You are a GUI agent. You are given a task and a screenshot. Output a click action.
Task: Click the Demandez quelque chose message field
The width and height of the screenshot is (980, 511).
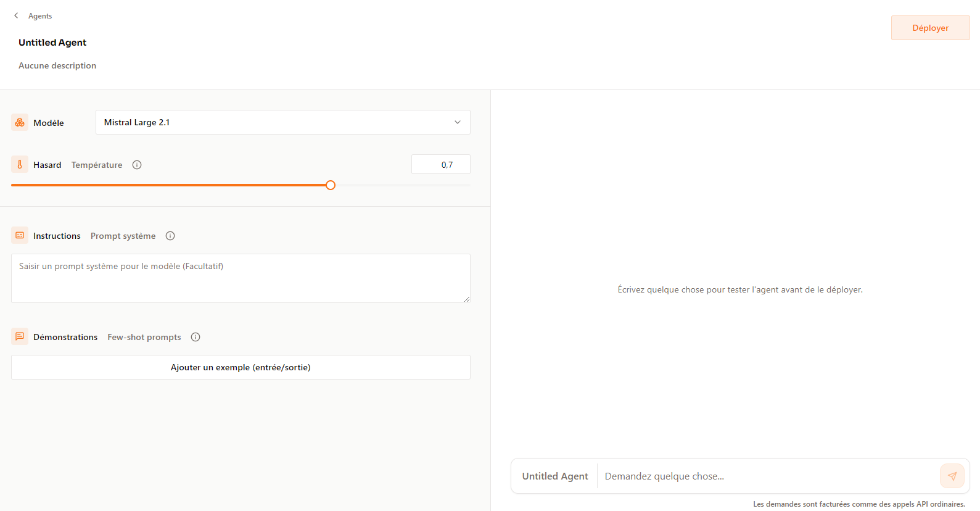click(765, 476)
